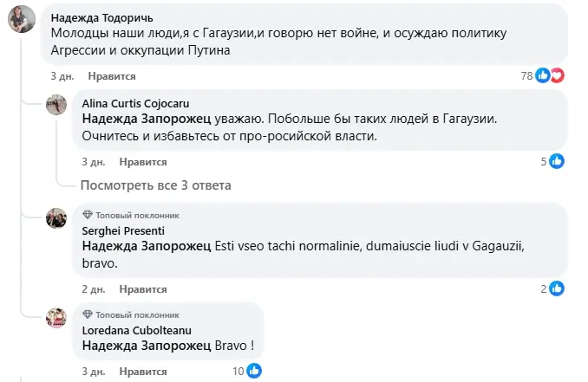Image resolution: width=588 pixels, height=382 pixels.
Task: Open Надежда Тодорич profile avatar
Action: tap(22, 19)
